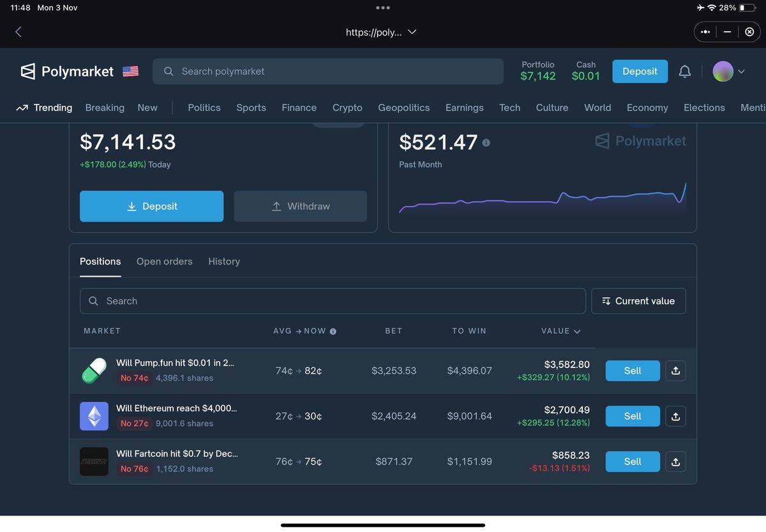
Task: Select the Positions tab
Action: 100,262
